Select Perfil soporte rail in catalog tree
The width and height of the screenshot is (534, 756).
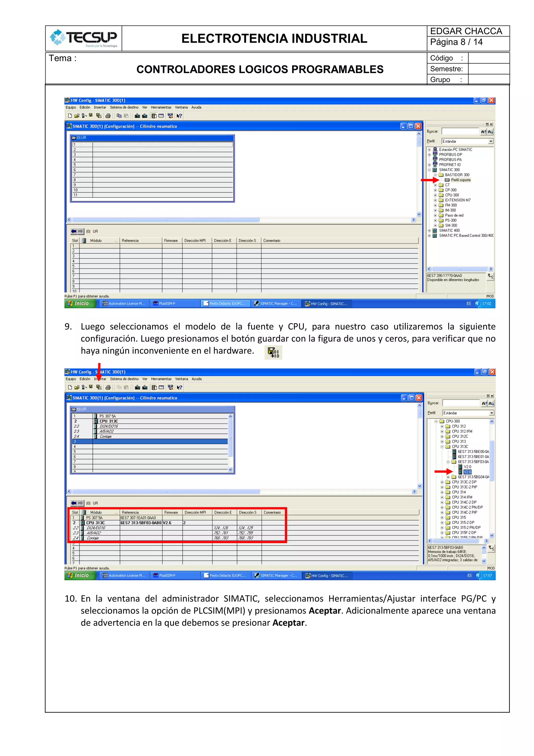(x=461, y=180)
